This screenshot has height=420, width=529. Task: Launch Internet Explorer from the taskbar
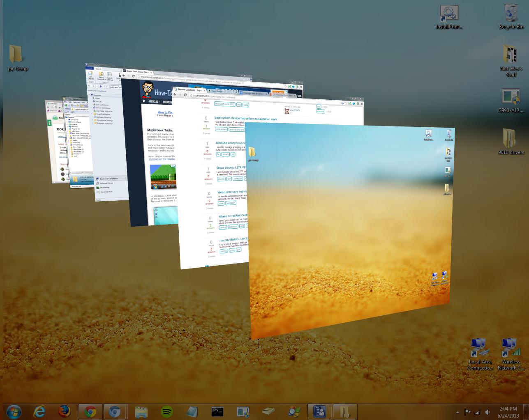39,411
